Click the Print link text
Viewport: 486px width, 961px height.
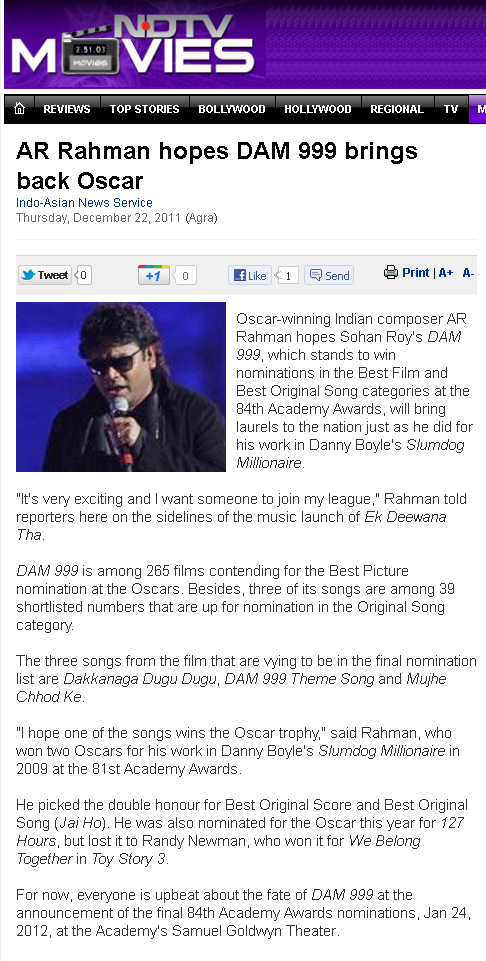coord(416,272)
